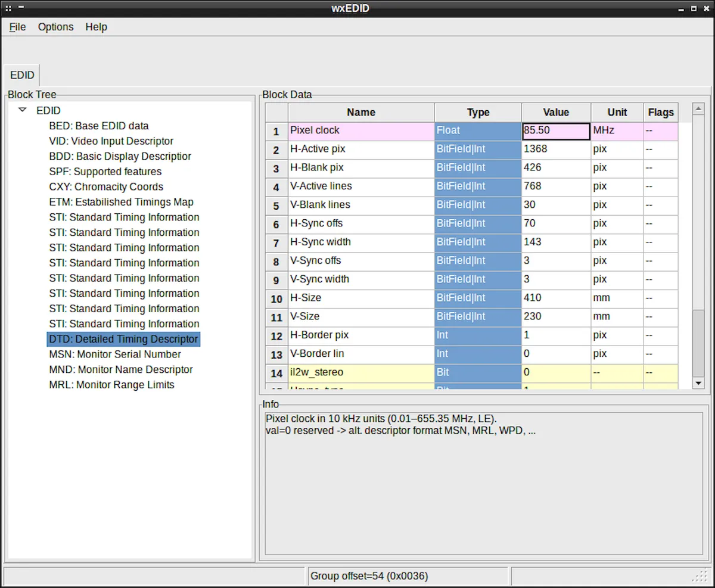Collapse the EDID tree root node
Screen dimensions: 715x588
pos(23,110)
